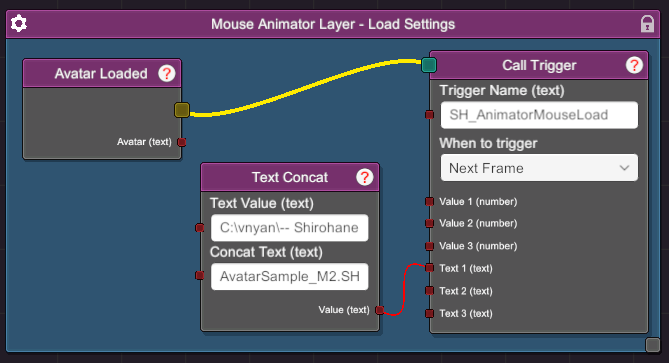Click the Value 1 (number) port
Viewport: 669px width, 363px height.
[x=430, y=201]
